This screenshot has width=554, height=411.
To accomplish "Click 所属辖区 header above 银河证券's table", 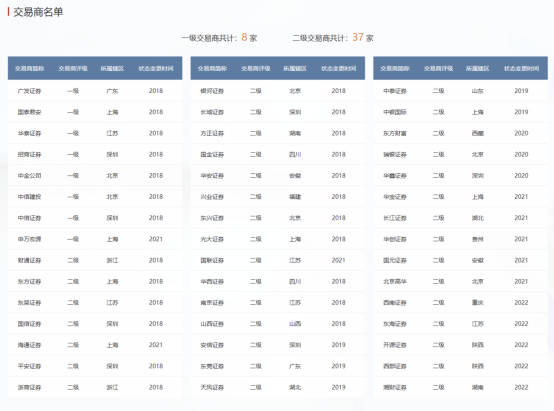I will [295, 68].
